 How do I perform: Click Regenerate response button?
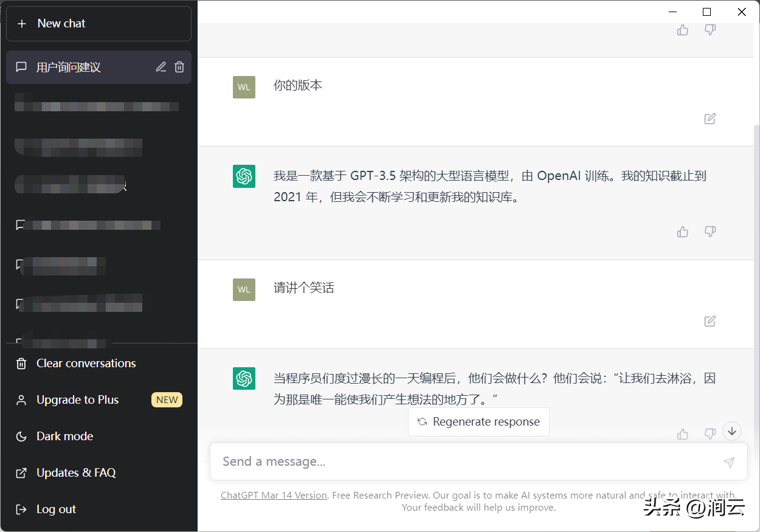[478, 422]
